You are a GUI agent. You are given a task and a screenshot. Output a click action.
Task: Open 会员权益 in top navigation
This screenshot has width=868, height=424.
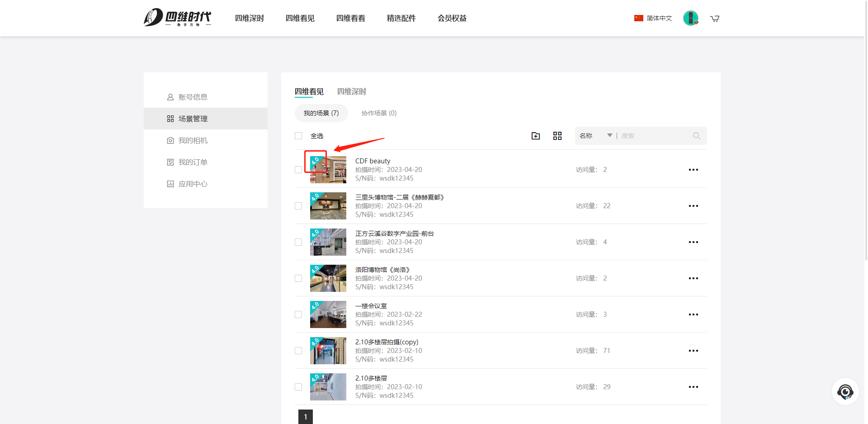coord(452,18)
